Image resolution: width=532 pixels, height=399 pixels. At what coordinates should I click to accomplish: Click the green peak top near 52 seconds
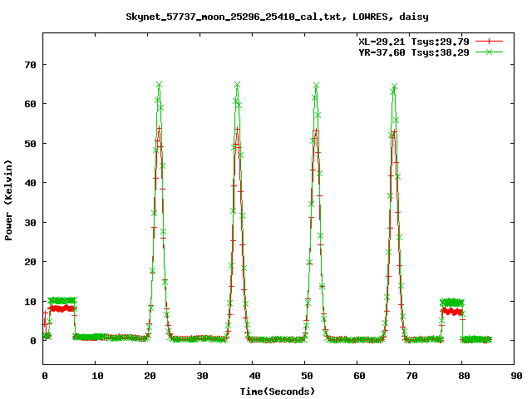[316, 86]
